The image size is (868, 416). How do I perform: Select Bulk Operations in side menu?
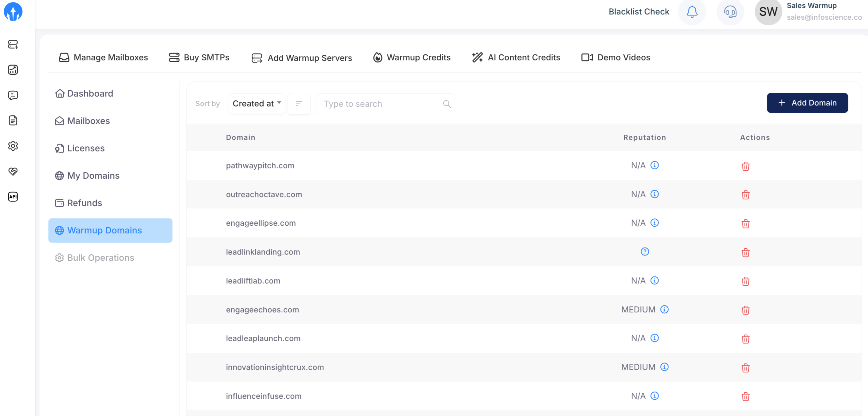pyautogui.click(x=100, y=258)
